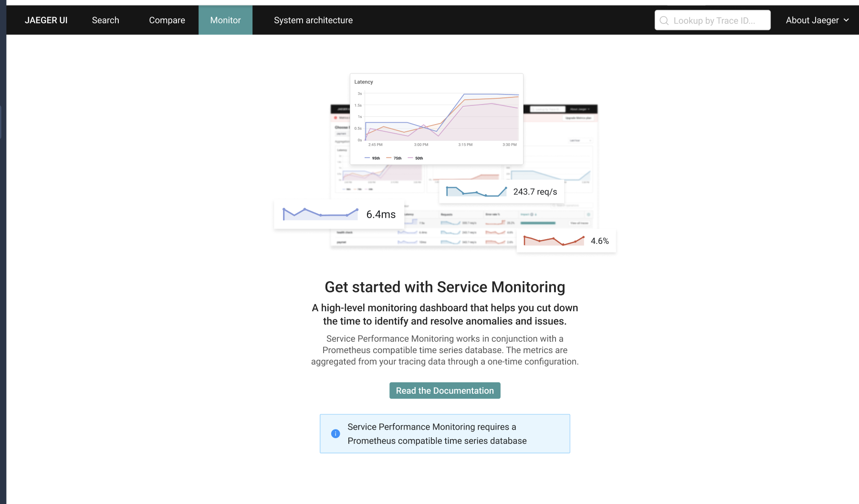Click the search magnifier icon in the lookup field
The height and width of the screenshot is (504, 859).
(x=664, y=20)
